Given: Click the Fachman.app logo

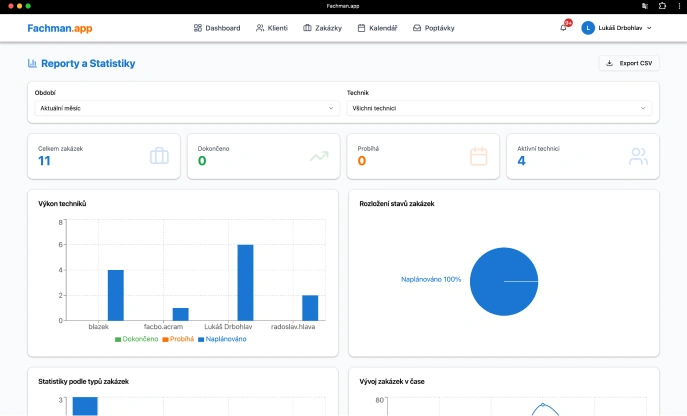Looking at the screenshot, I should tap(60, 28).
